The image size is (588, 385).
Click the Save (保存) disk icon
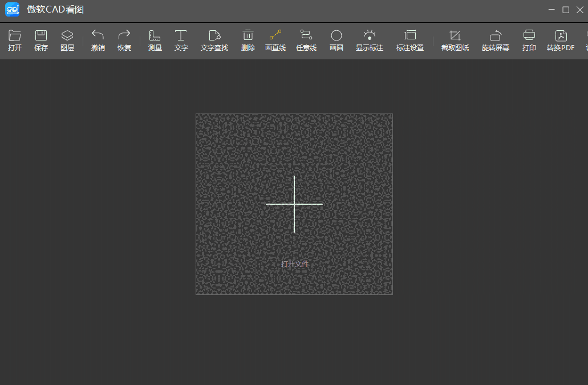[41, 36]
